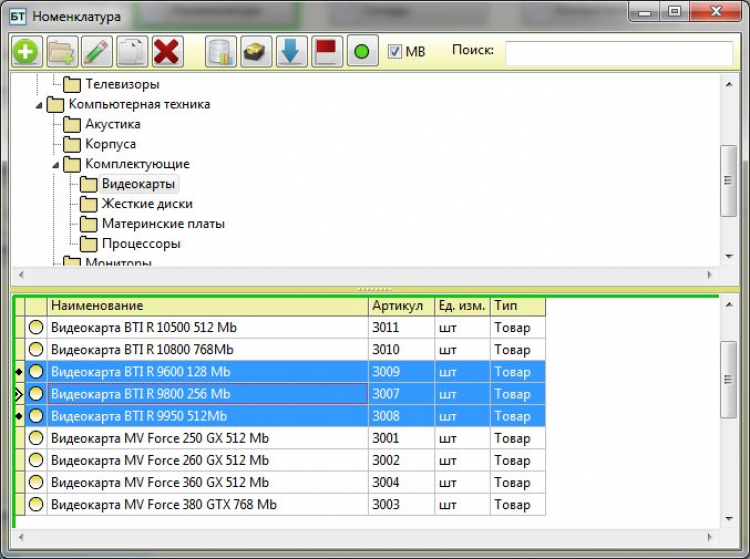
Task: Click the yellow circle icon for article 3010
Action: (x=36, y=350)
